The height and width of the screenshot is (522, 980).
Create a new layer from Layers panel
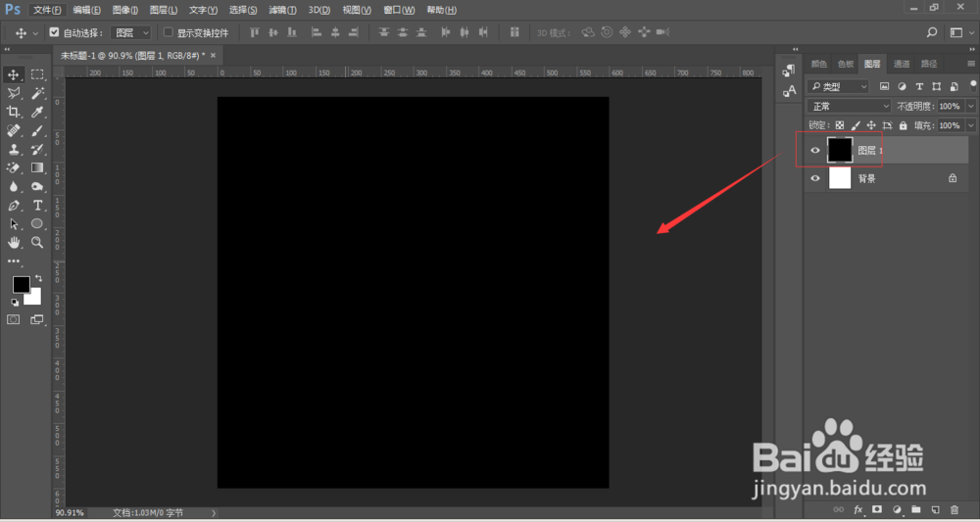click(936, 509)
